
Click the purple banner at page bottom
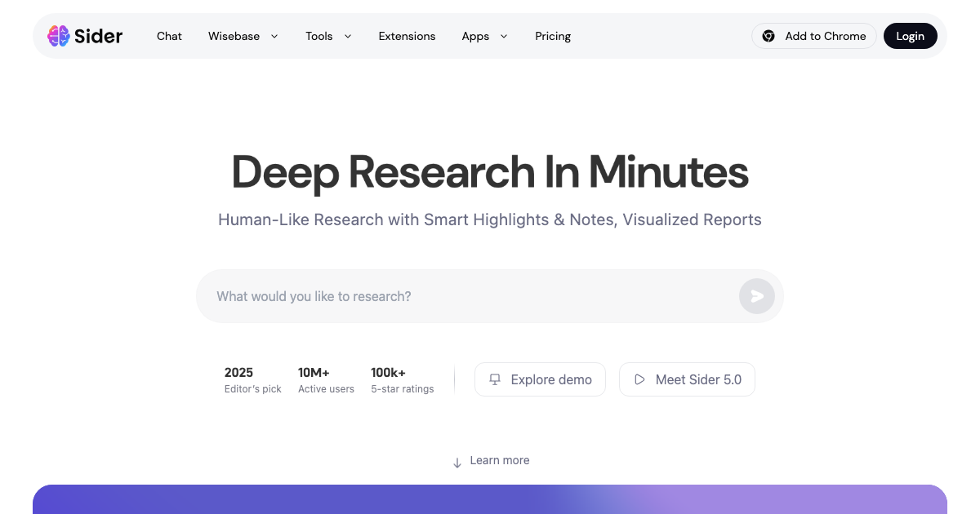point(490,499)
